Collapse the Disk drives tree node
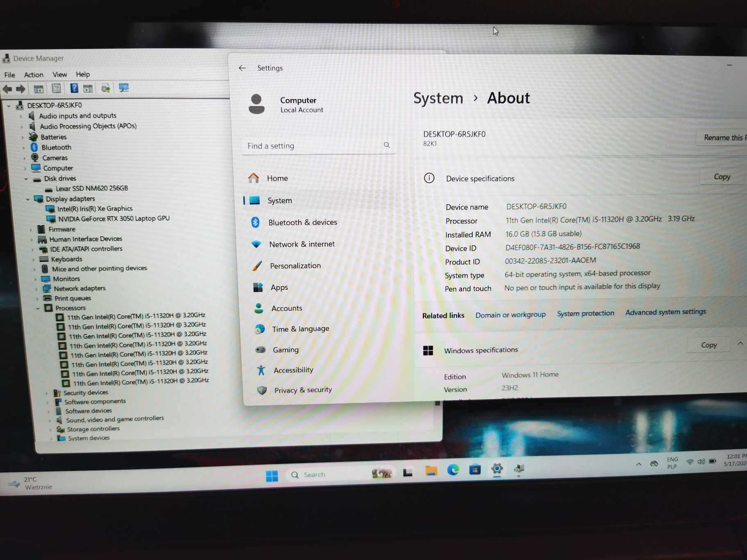The height and width of the screenshot is (560, 747). pyautogui.click(x=26, y=179)
